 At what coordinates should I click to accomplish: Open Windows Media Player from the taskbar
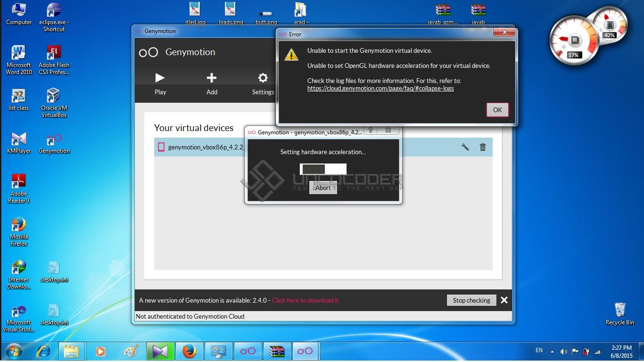(100, 352)
